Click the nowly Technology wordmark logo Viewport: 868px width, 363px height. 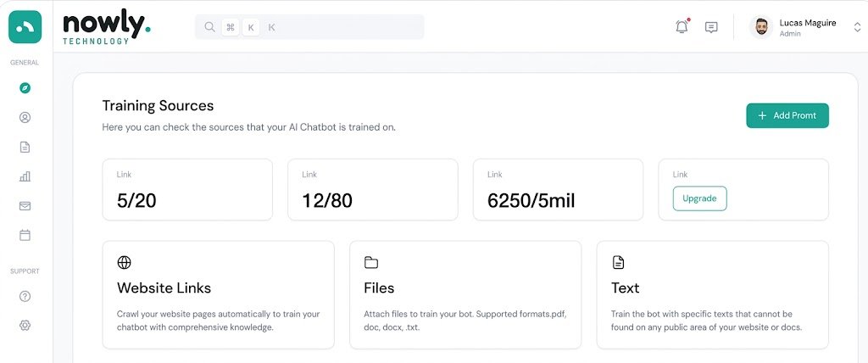[107, 28]
